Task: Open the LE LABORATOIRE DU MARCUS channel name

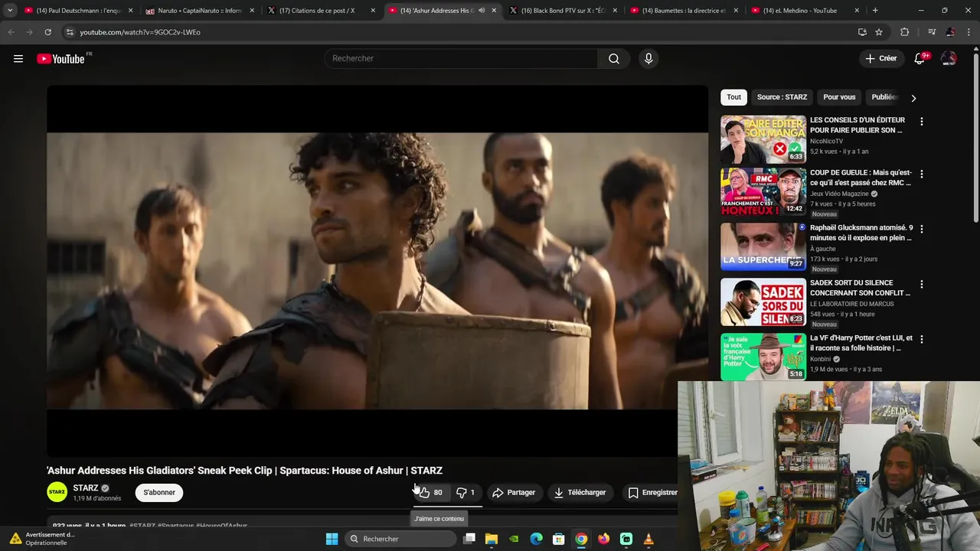Action: 852,305
